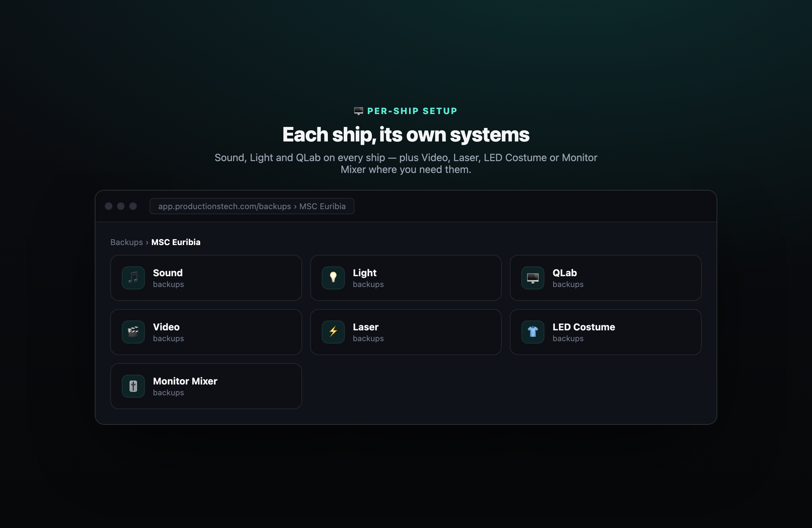This screenshot has height=528, width=812.
Task: Open the QLab backups card
Action: (606, 278)
